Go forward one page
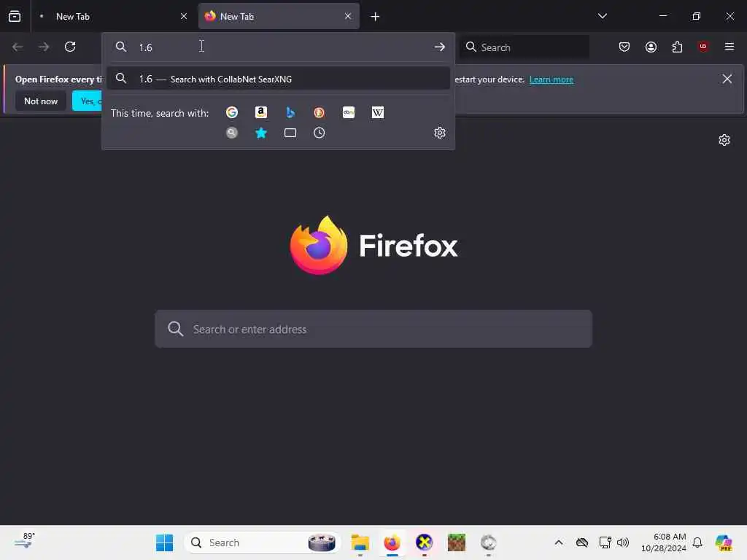This screenshot has width=747, height=560. click(44, 47)
